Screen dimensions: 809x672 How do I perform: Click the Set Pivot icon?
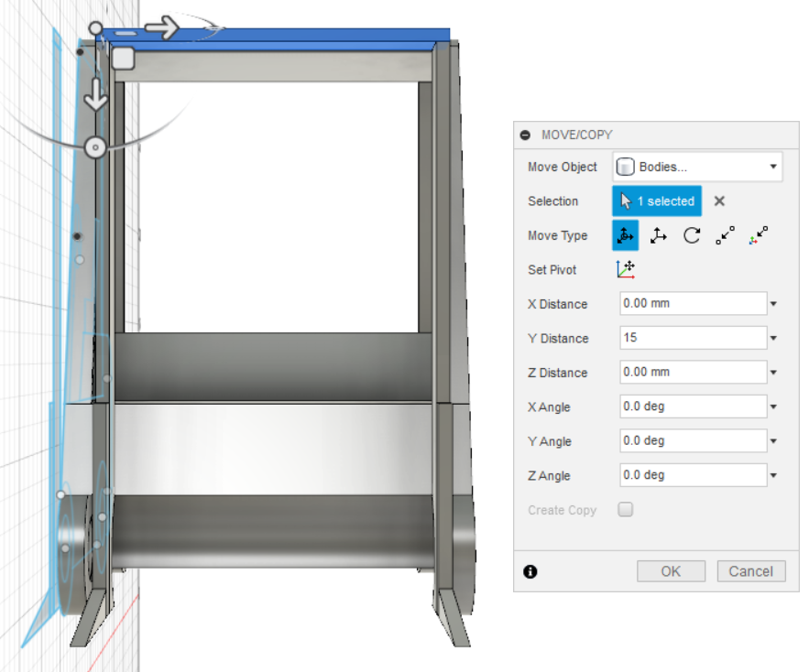tap(626, 269)
